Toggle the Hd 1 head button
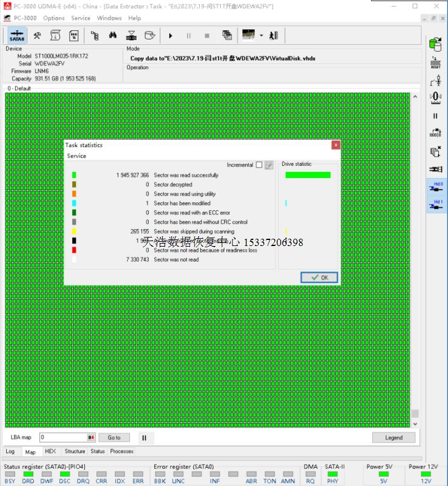The image size is (448, 486). pos(435,205)
